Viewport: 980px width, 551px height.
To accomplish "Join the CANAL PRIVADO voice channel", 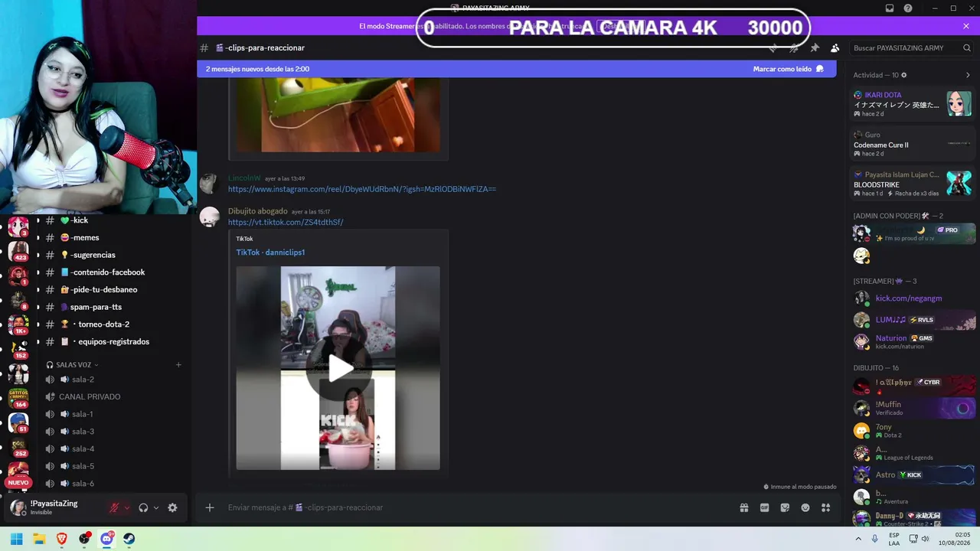I will [115, 396].
